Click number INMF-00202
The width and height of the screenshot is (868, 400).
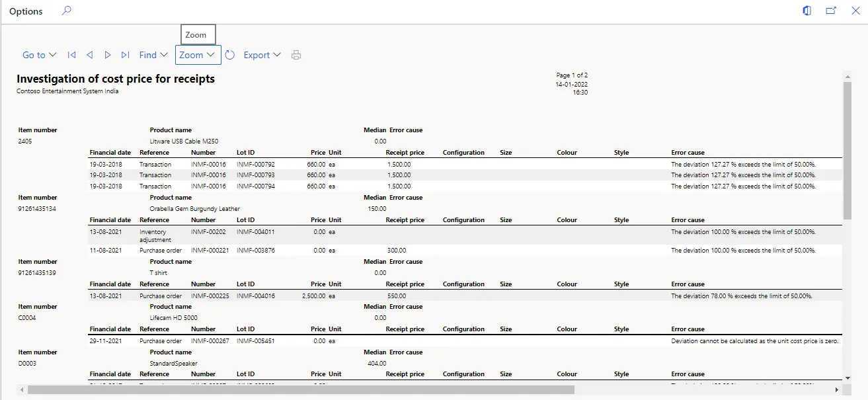tap(208, 231)
